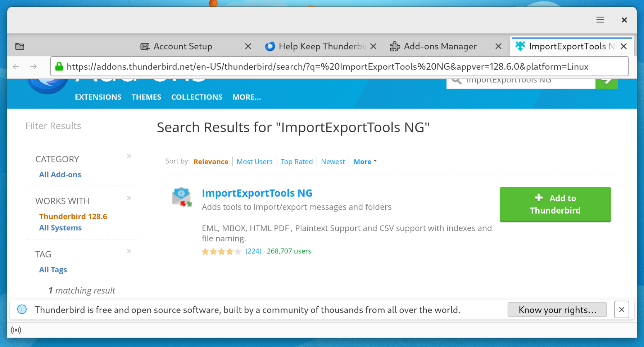Click the Add to Thunderbird button
Viewport: 644px width, 347px height.
point(555,204)
